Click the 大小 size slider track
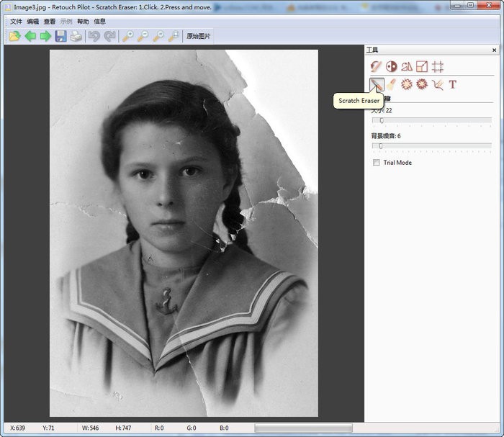The width and height of the screenshot is (504, 437). (x=432, y=121)
